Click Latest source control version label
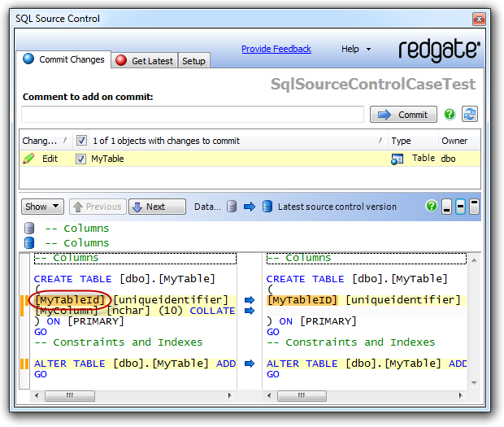504x427 pixels. pyautogui.click(x=337, y=207)
